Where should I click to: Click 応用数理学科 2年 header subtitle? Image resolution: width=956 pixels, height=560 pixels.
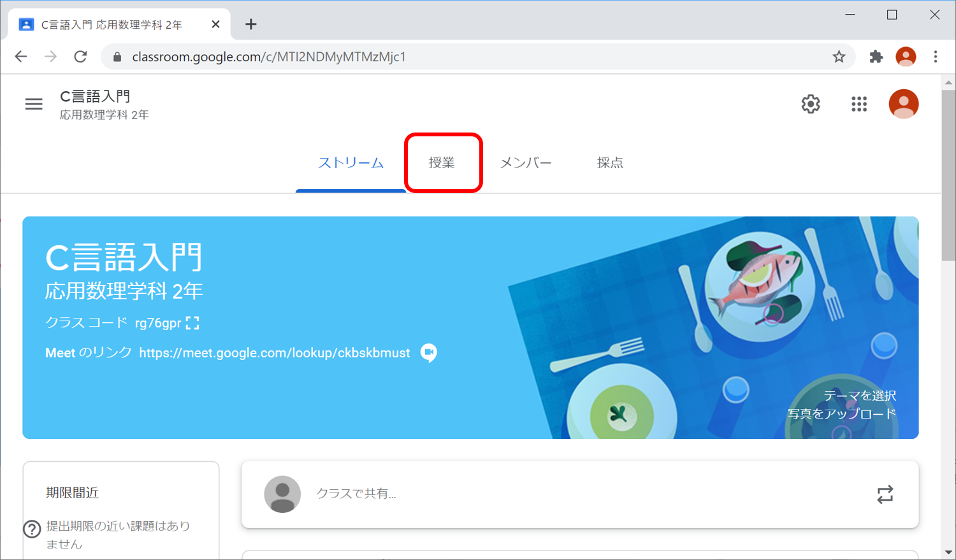pyautogui.click(x=104, y=115)
